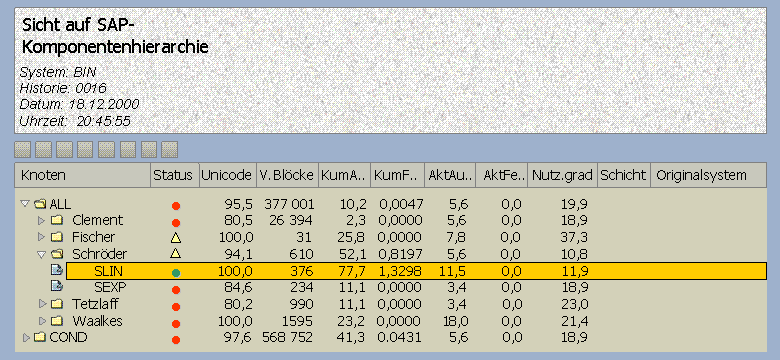Click the red status light in the Tetzlaff row
The width and height of the screenshot is (780, 360).
(x=176, y=306)
